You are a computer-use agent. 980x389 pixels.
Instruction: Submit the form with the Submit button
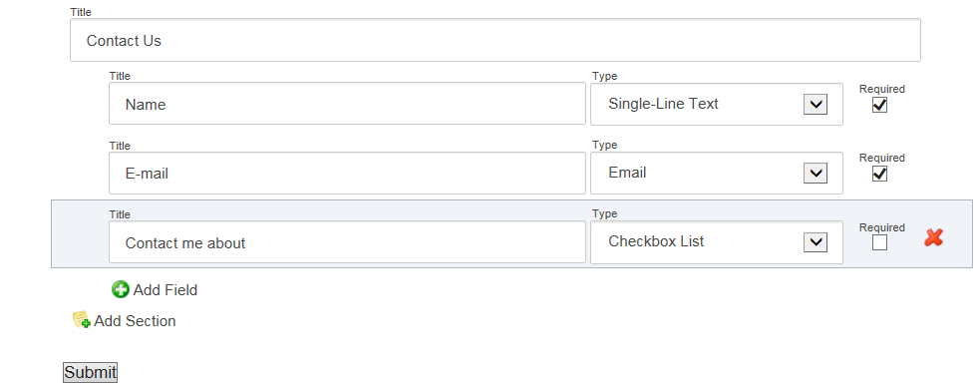(x=90, y=373)
